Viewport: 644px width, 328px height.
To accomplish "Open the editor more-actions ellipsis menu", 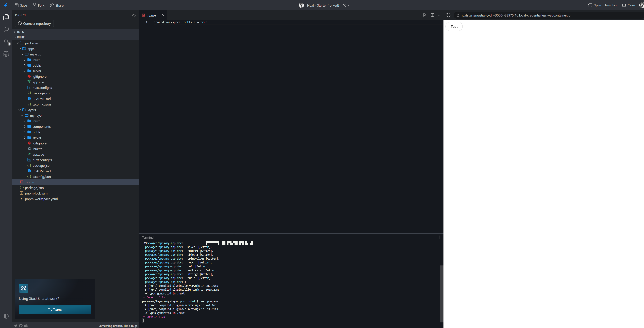I will pos(440,15).
